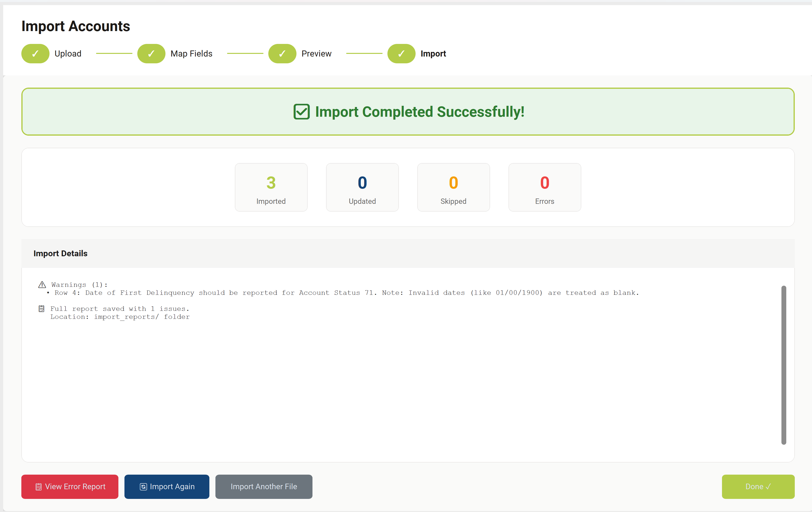This screenshot has width=812, height=512.
Task: Click the warning triangle icon beside Warnings
Action: coord(42,285)
